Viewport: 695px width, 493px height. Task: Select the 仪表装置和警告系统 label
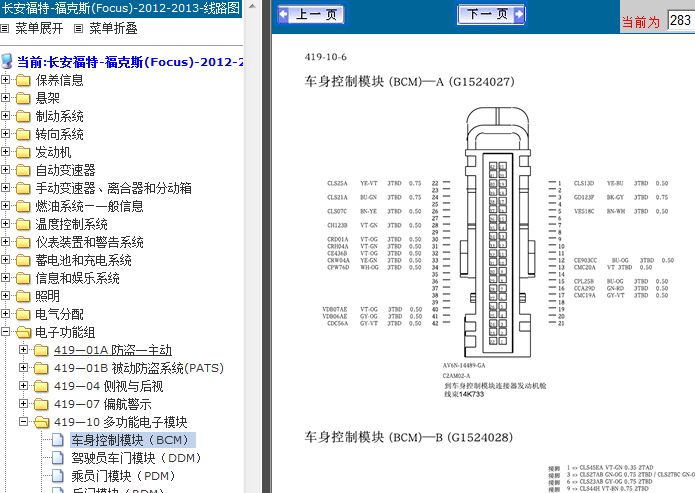(90, 242)
